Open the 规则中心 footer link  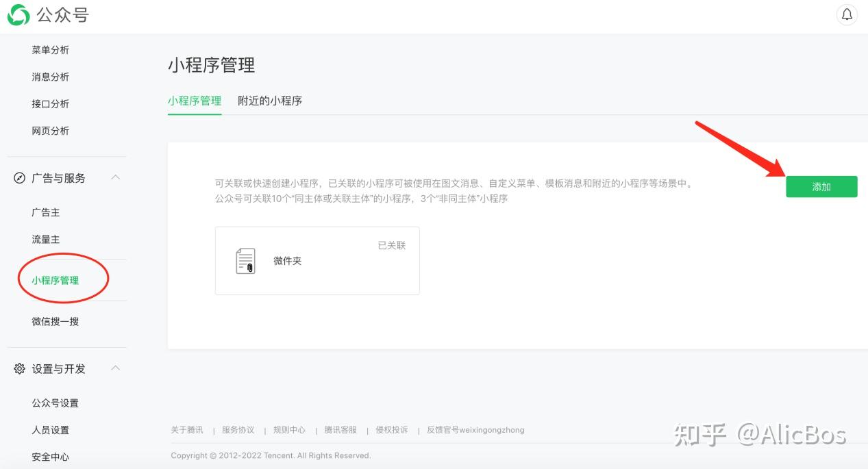pos(289,430)
